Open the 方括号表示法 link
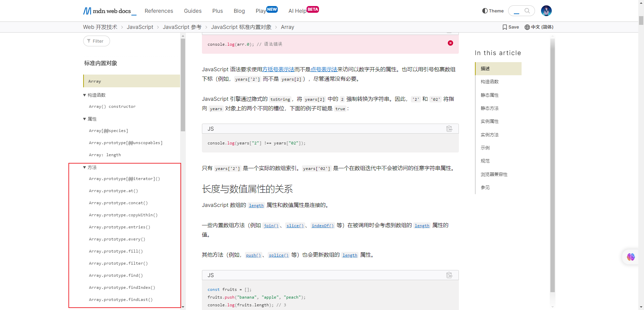This screenshot has width=644, height=310. [x=278, y=70]
